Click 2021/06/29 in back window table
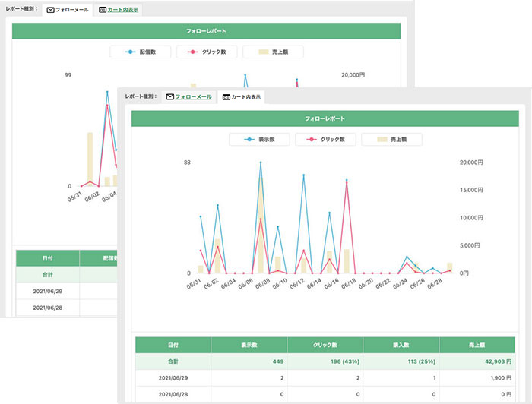Viewport: 532px width, 404px height. click(47, 291)
